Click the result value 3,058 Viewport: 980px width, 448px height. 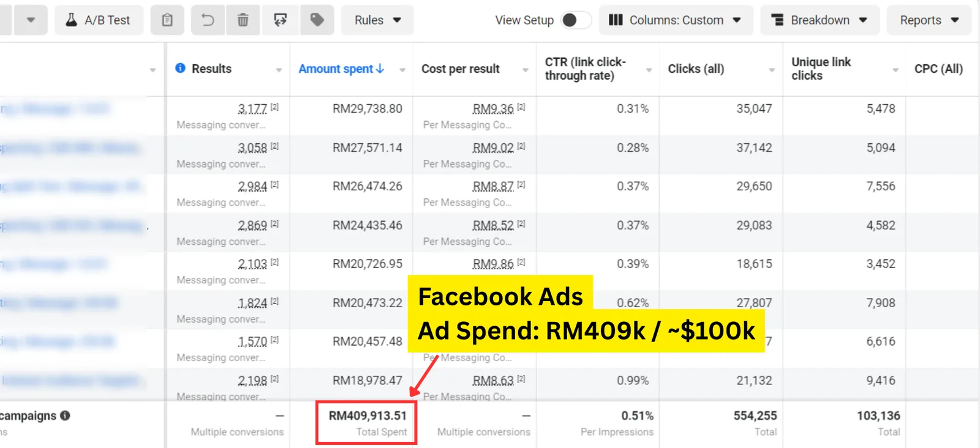(x=252, y=148)
